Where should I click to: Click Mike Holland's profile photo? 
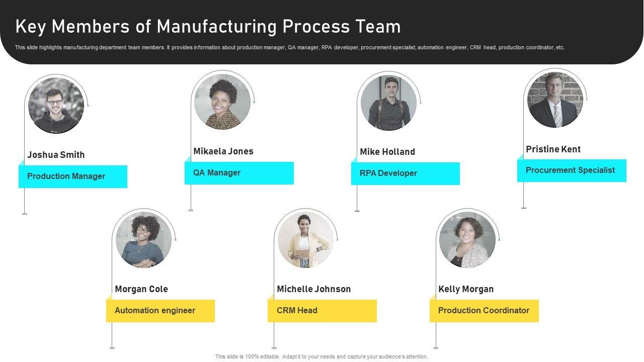pyautogui.click(x=388, y=103)
